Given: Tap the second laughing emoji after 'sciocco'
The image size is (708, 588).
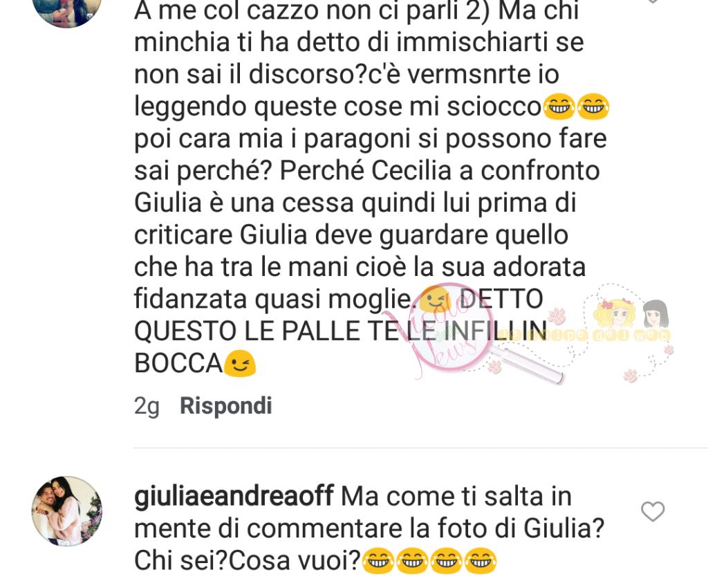Looking at the screenshot, I should [x=593, y=107].
